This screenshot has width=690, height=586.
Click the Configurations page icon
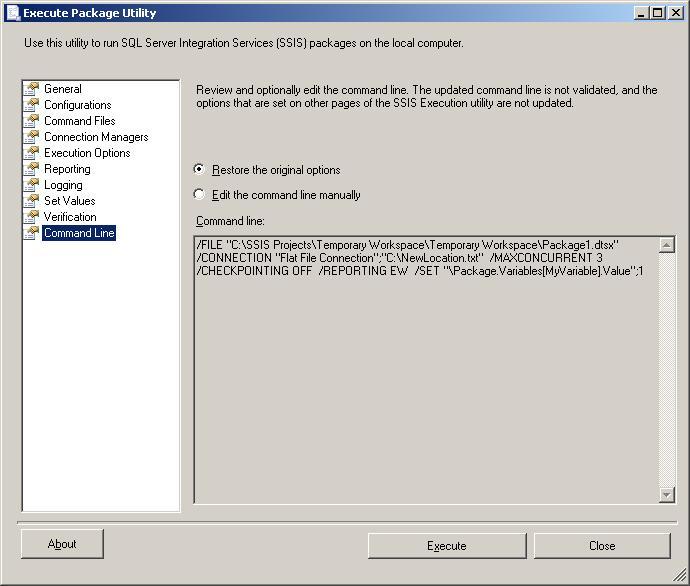tap(32, 105)
